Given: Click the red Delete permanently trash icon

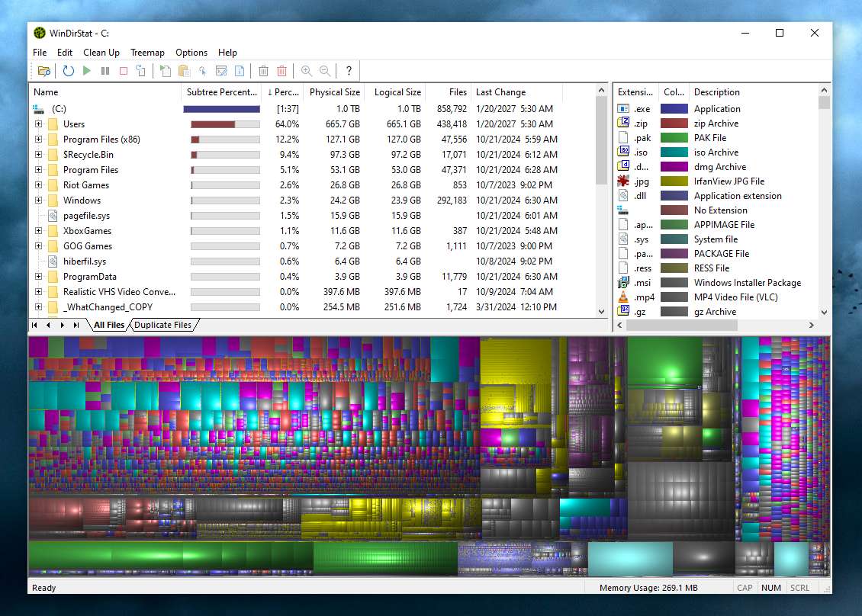Looking at the screenshot, I should click(282, 71).
